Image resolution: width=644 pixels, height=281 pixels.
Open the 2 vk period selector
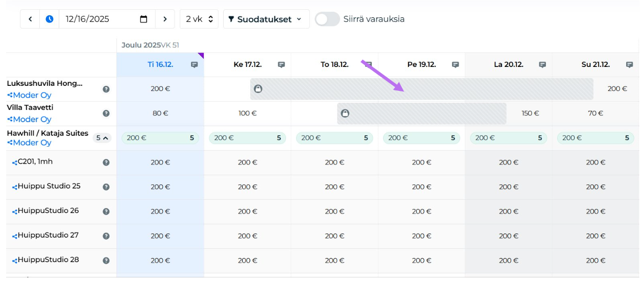click(199, 19)
